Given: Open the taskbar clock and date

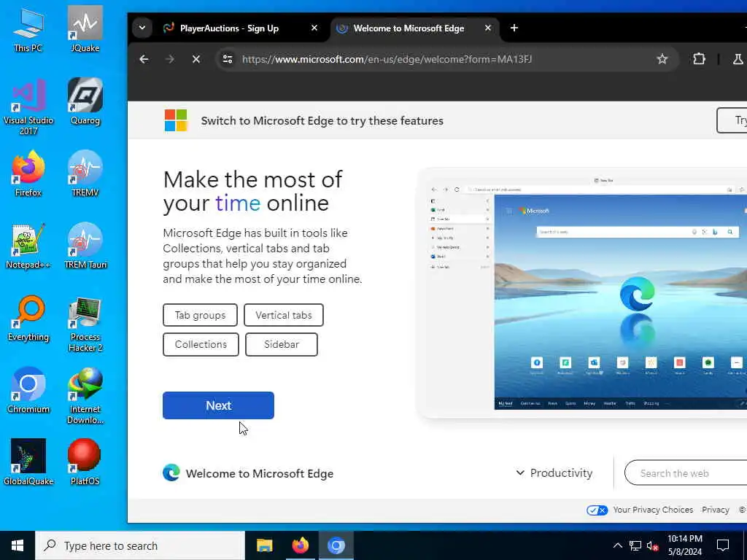Looking at the screenshot, I should pyautogui.click(x=684, y=545).
